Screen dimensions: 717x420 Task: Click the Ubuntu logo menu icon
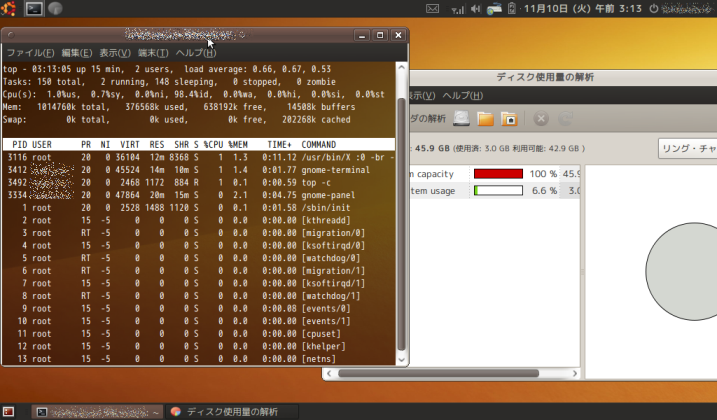coord(8,8)
